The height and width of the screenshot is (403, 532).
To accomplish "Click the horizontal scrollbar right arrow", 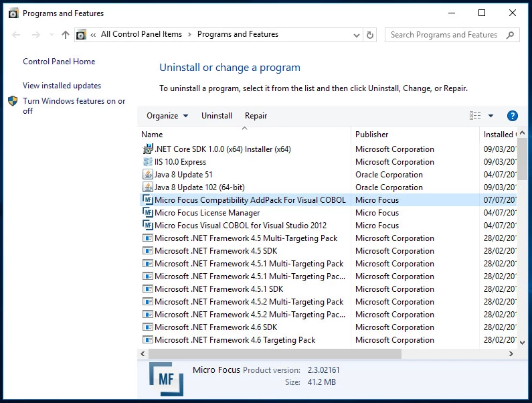I will tap(511, 353).
